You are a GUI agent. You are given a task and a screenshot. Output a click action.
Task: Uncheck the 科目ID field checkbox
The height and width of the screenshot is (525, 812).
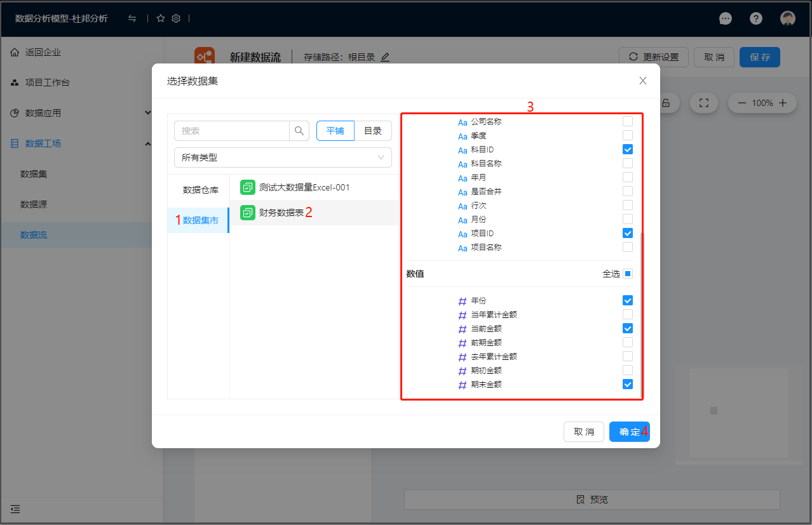[628, 150]
